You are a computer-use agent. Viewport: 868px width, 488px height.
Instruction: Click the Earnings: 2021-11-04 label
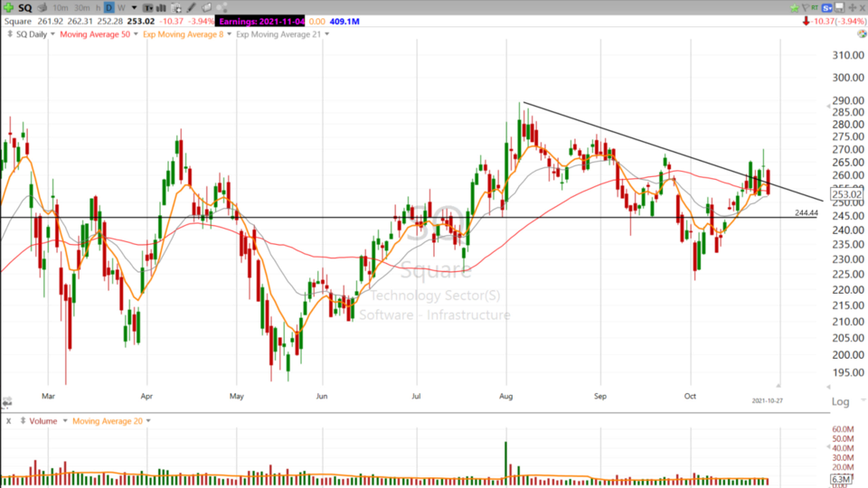260,21
